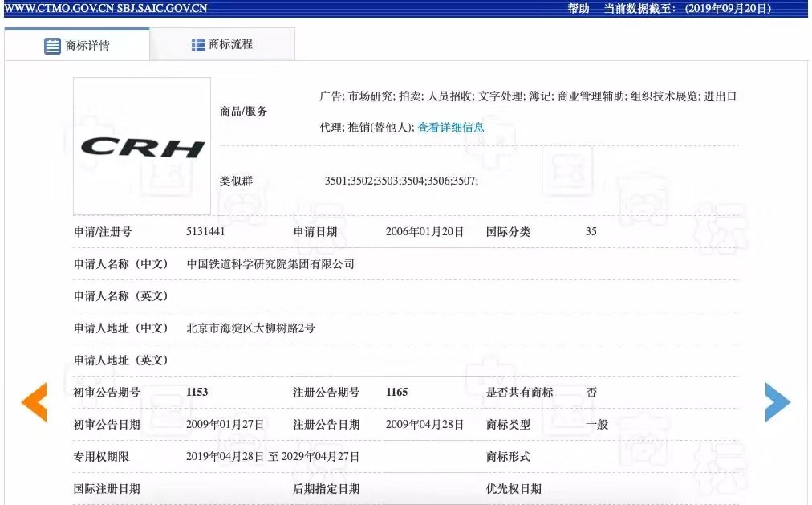Viewport: 812px width, 505px height.
Task: Select preliminary announcement issue 1153
Action: click(197, 392)
